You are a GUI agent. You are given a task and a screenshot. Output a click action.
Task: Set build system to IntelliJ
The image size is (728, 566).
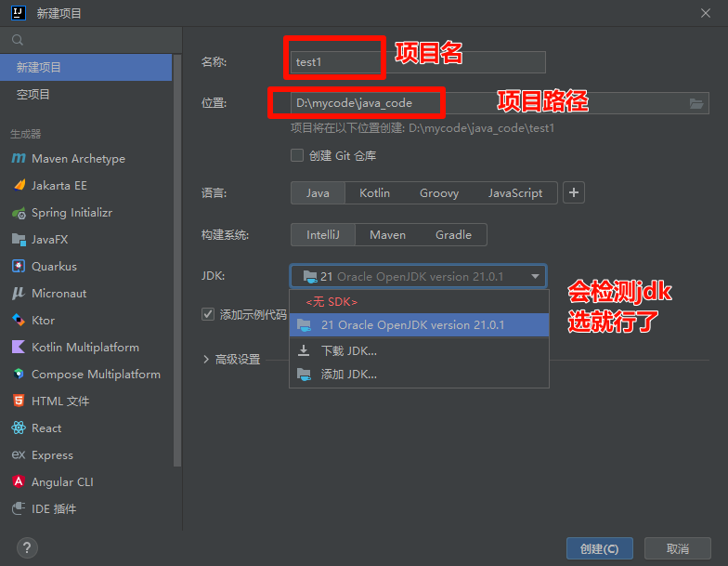pos(323,234)
